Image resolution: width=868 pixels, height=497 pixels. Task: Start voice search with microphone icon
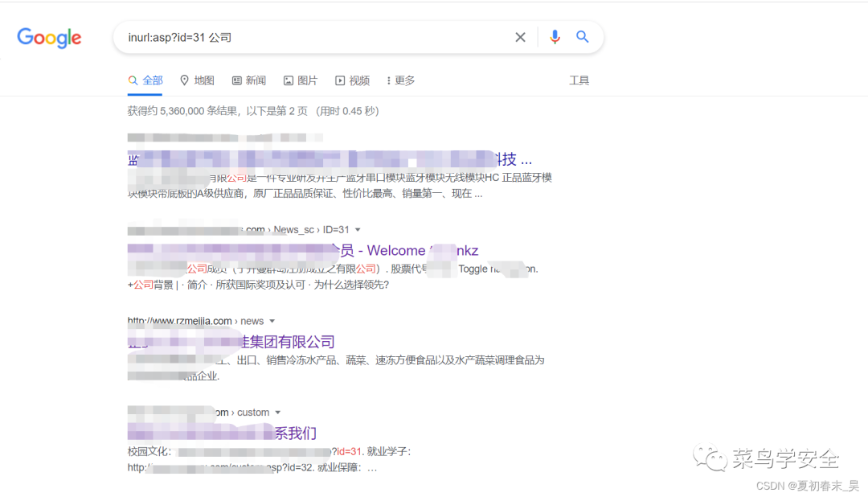pyautogui.click(x=555, y=37)
